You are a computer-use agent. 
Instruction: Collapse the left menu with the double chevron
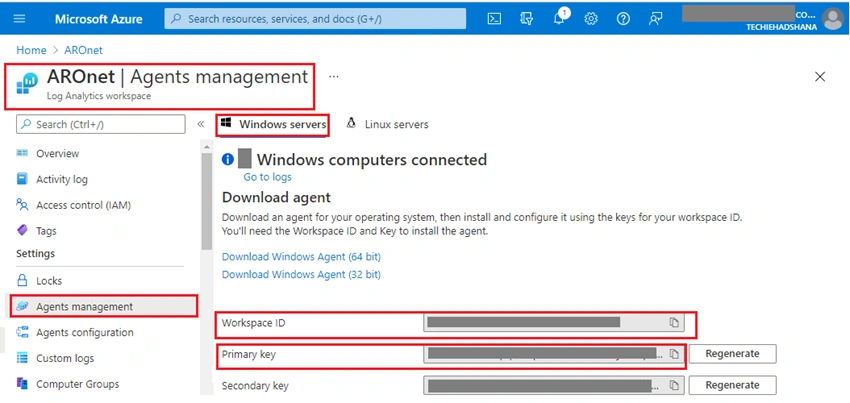tap(201, 124)
